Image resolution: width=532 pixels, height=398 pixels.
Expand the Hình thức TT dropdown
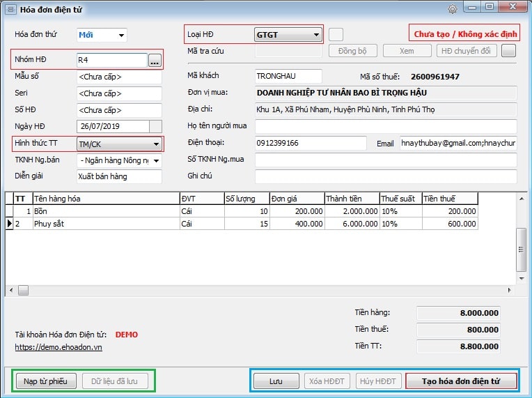[156, 144]
